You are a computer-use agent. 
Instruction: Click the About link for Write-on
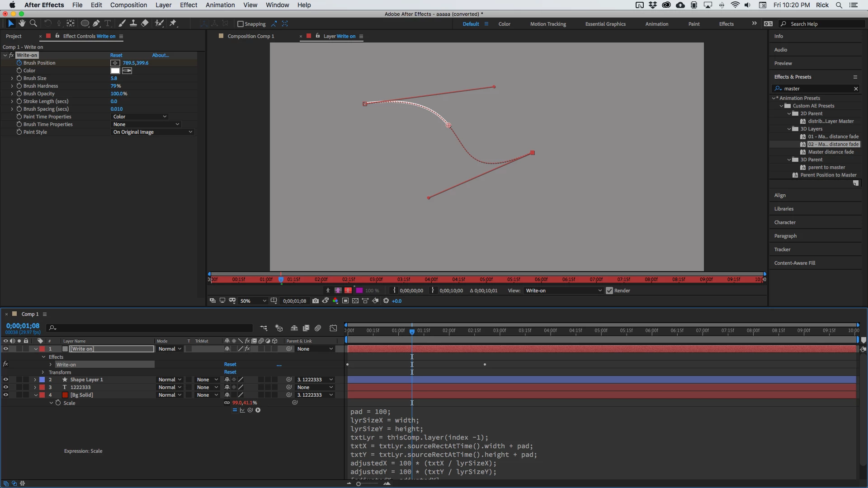coord(160,55)
